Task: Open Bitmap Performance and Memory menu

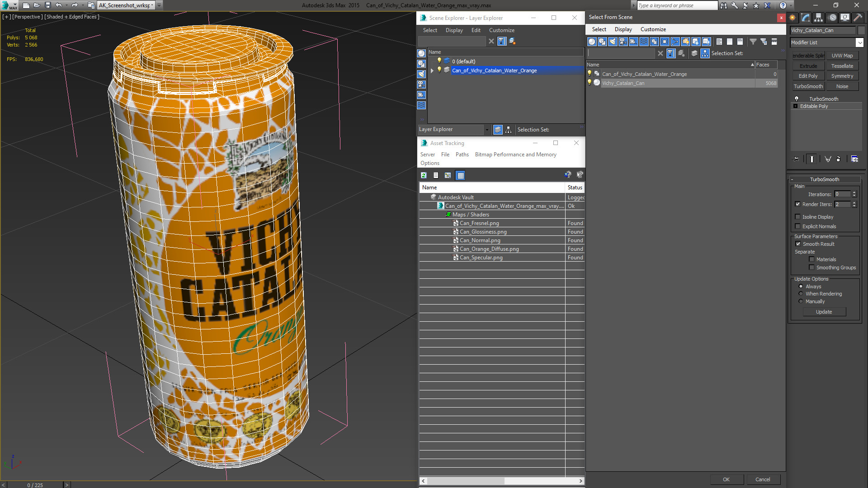Action: point(515,155)
